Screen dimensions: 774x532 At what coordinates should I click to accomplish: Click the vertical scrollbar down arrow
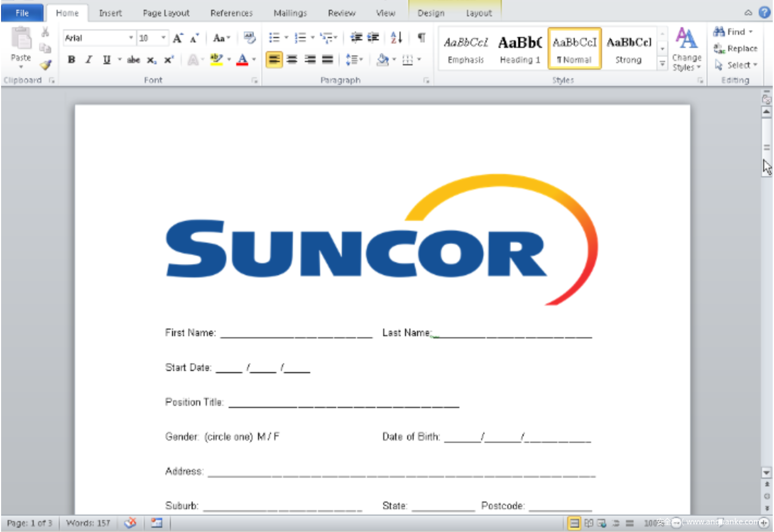click(x=766, y=473)
